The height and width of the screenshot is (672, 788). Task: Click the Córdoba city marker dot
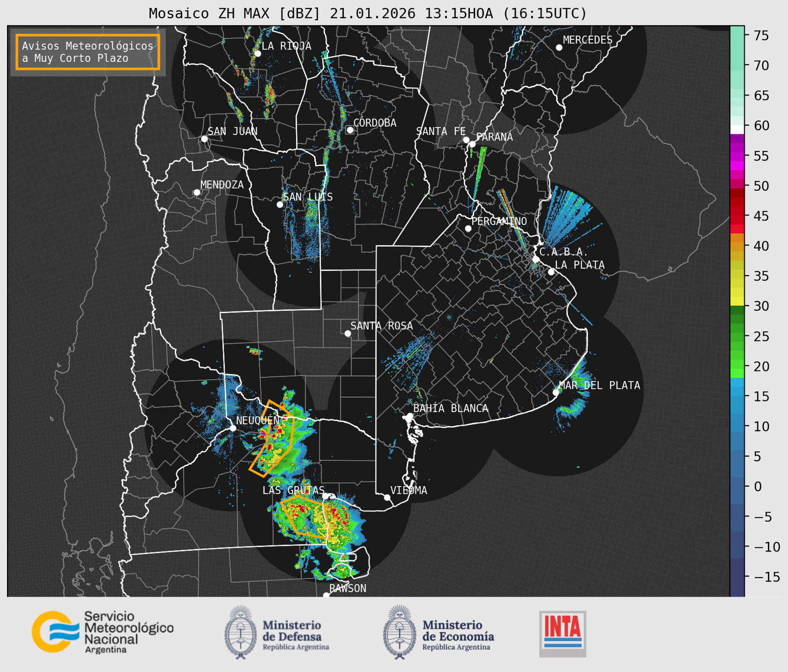pyautogui.click(x=350, y=130)
